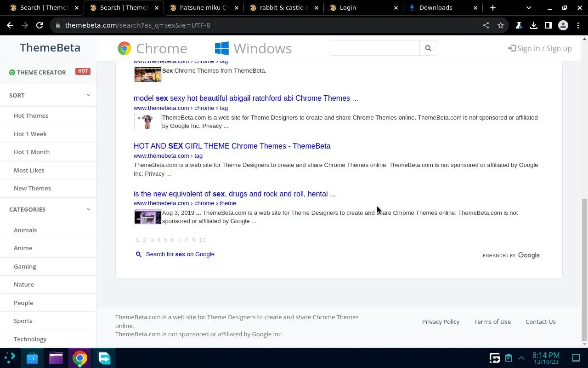Open the Gaming category
This screenshot has width=588, height=368.
point(25,266)
